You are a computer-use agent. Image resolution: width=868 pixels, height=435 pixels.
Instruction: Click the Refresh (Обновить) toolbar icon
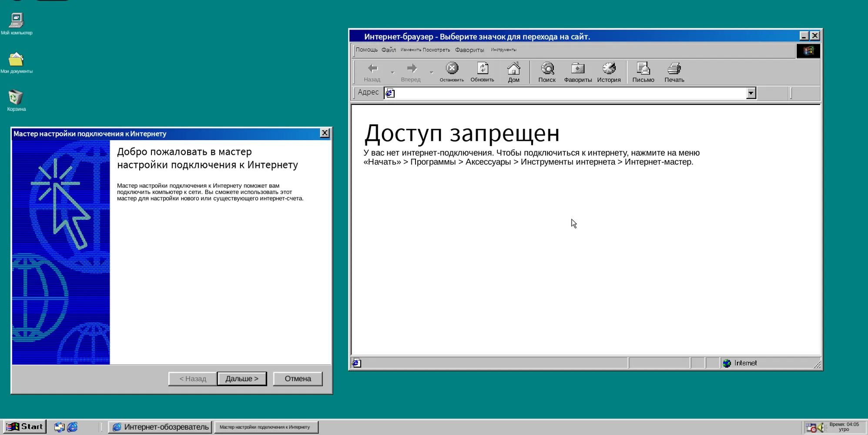tap(482, 72)
